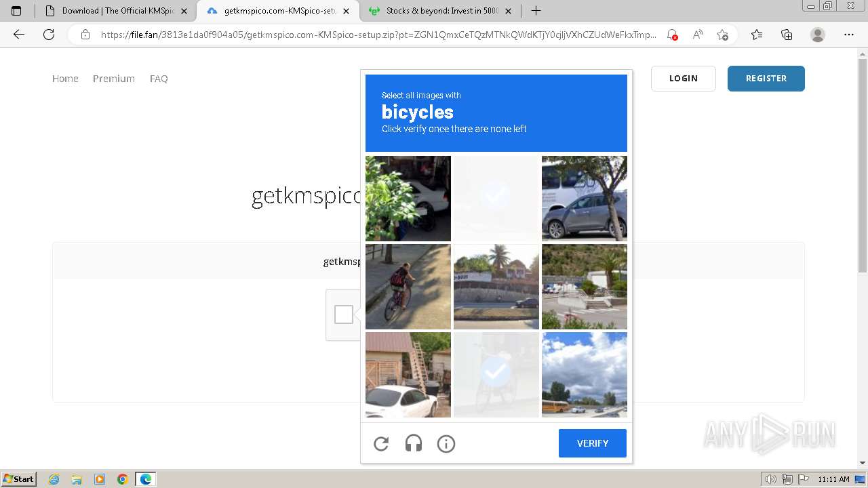This screenshot has width=868, height=488.
Task: Launch Chrome from taskbar
Action: tap(122, 479)
